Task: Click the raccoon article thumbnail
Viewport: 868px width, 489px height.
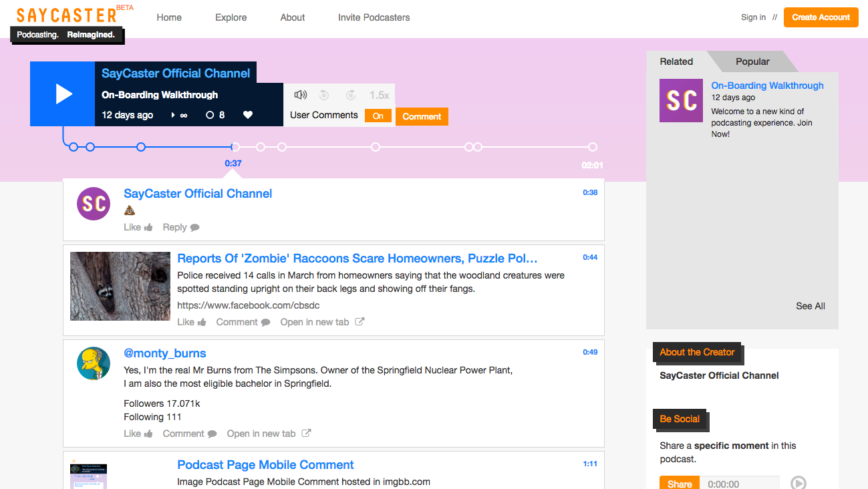Action: pyautogui.click(x=120, y=286)
